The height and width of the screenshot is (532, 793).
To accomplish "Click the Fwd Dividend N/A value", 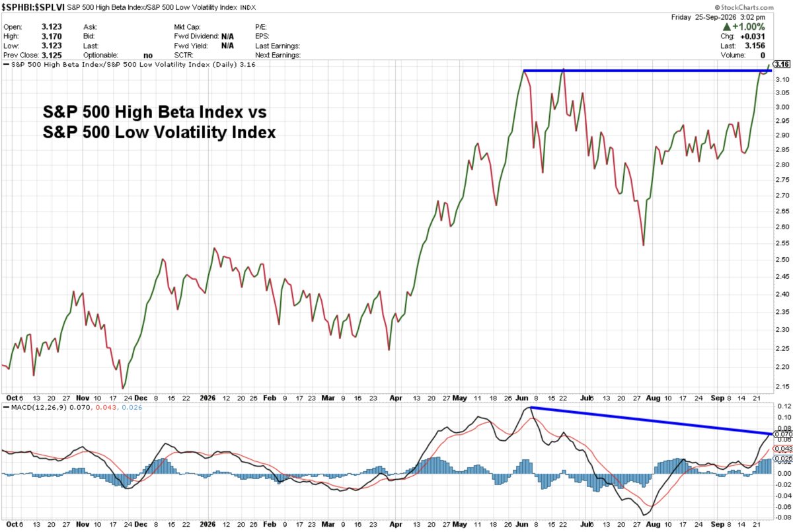I will [227, 36].
